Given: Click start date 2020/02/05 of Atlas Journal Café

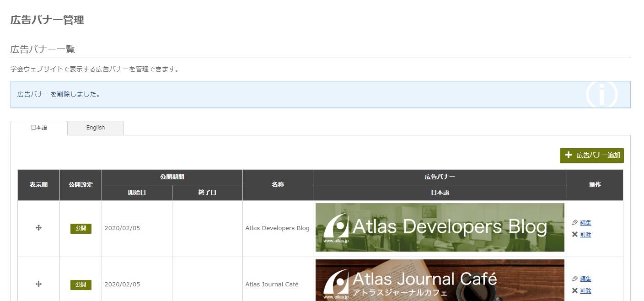Looking at the screenshot, I should tap(122, 285).
